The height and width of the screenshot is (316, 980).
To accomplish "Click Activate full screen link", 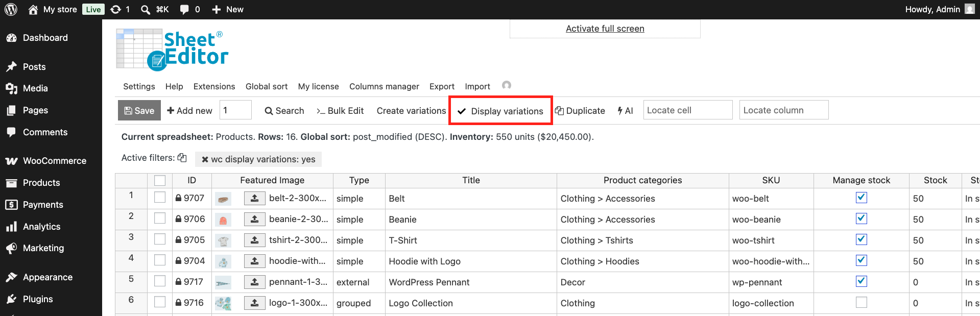I will pos(605,29).
